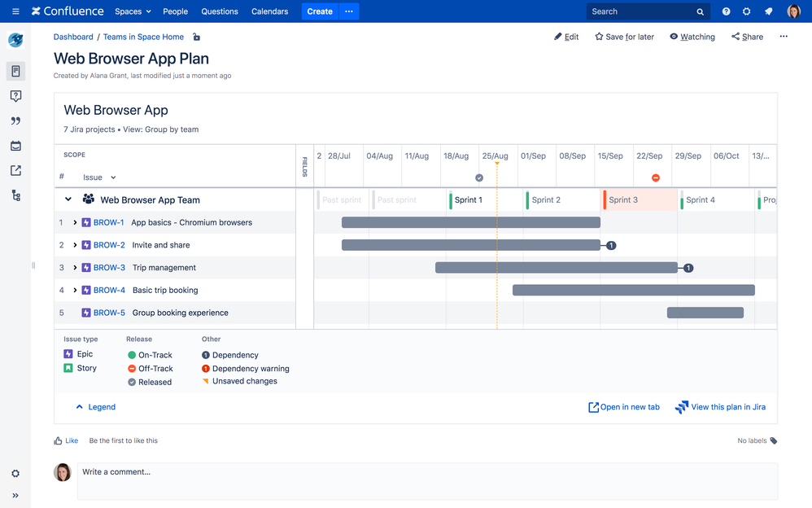This screenshot has width=812, height=508.
Task: Go to Calendars menu
Action: coord(270,11)
